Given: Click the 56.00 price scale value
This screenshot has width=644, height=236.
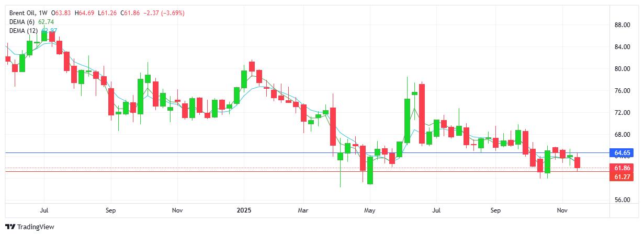Looking at the screenshot, I should tap(622, 200).
